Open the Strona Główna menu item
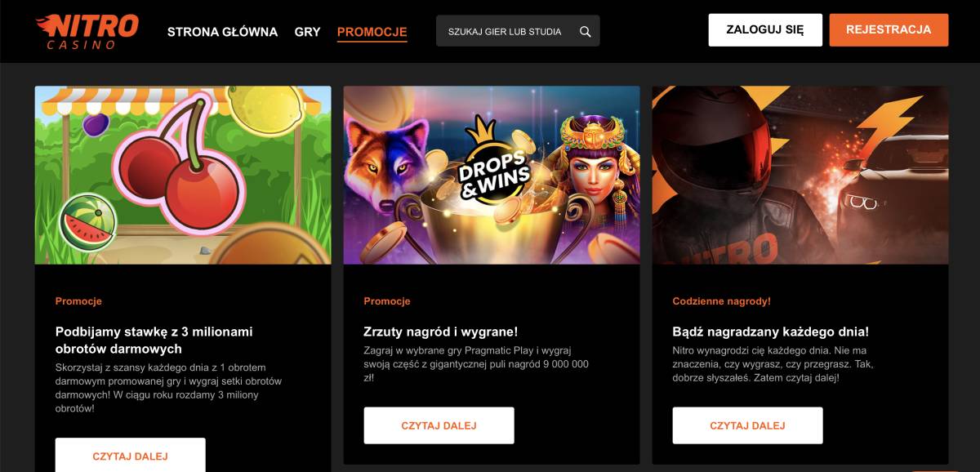Viewport: 980px width, 472px height. 222,32
